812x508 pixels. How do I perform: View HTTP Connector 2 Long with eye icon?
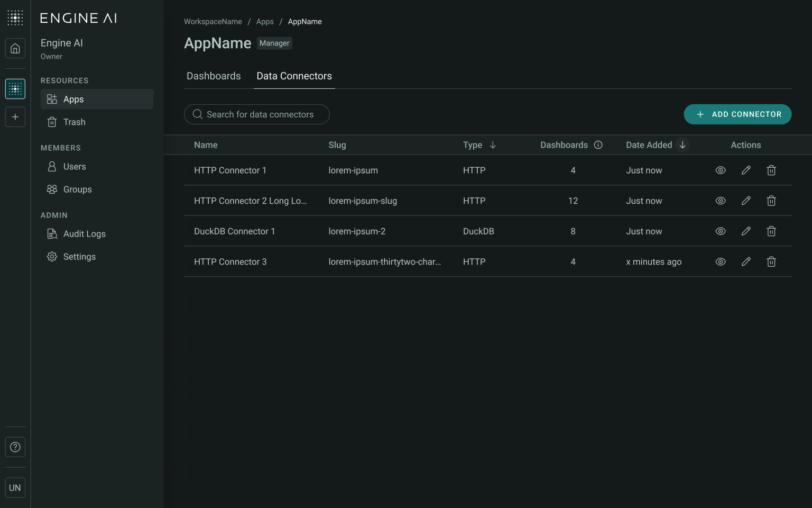pos(721,201)
